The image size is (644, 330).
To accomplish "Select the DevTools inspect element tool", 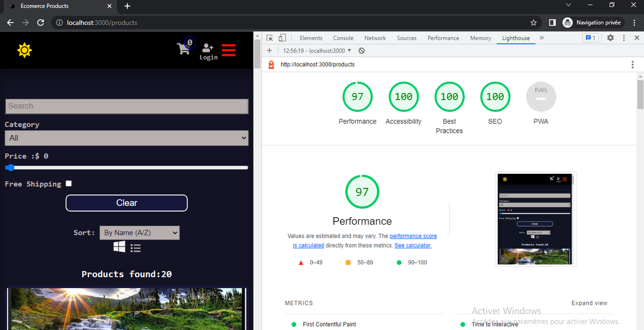I will (270, 38).
